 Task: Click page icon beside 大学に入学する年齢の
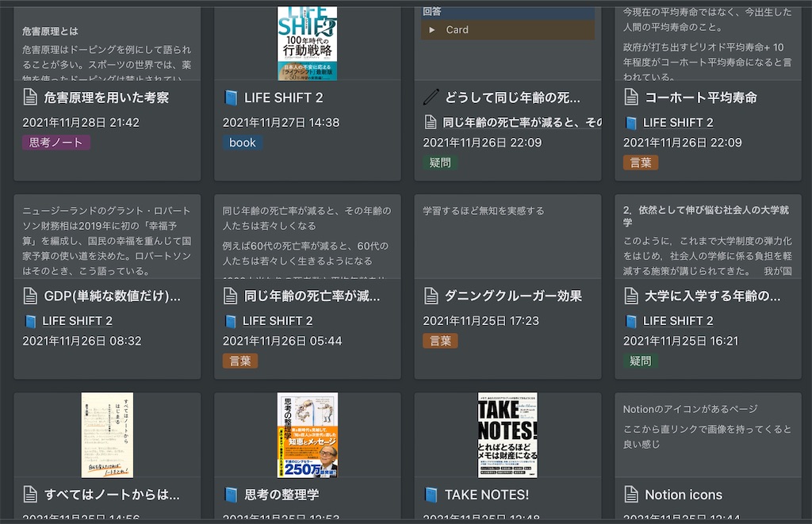[x=631, y=296]
